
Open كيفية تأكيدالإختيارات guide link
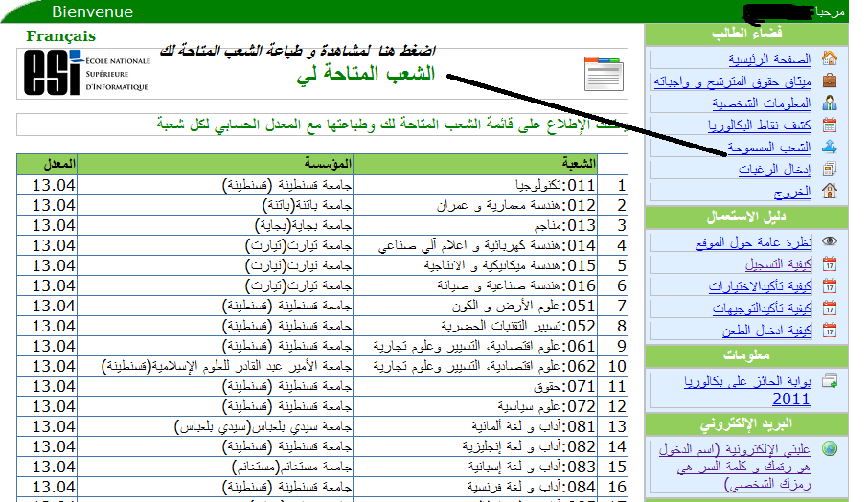[x=760, y=286]
